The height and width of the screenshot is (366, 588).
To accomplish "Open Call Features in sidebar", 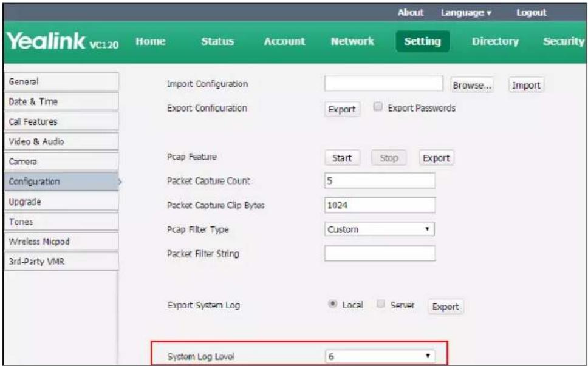I will (x=62, y=121).
